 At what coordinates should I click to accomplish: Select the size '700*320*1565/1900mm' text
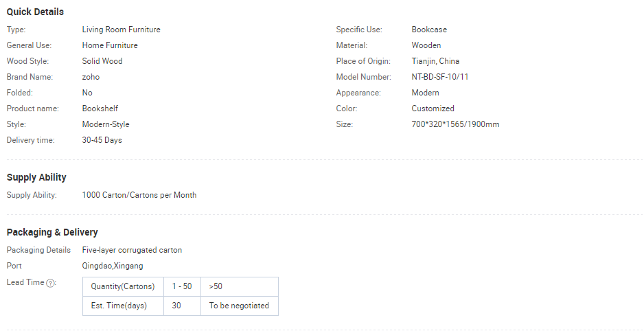tap(455, 124)
